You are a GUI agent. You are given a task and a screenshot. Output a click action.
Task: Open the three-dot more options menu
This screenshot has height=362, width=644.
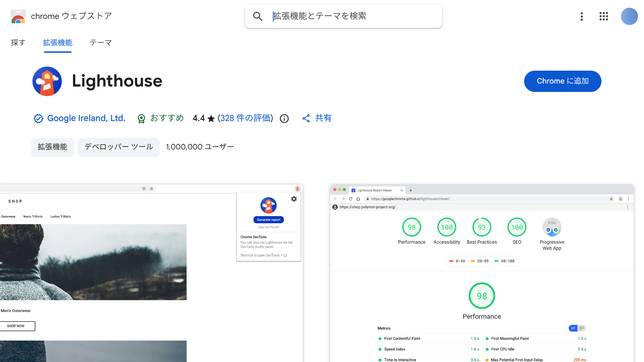pyautogui.click(x=582, y=16)
